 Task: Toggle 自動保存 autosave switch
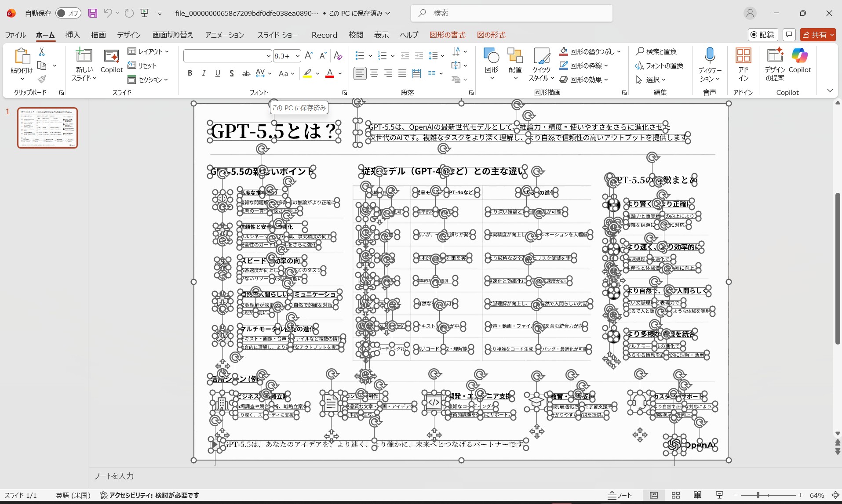pos(68,13)
